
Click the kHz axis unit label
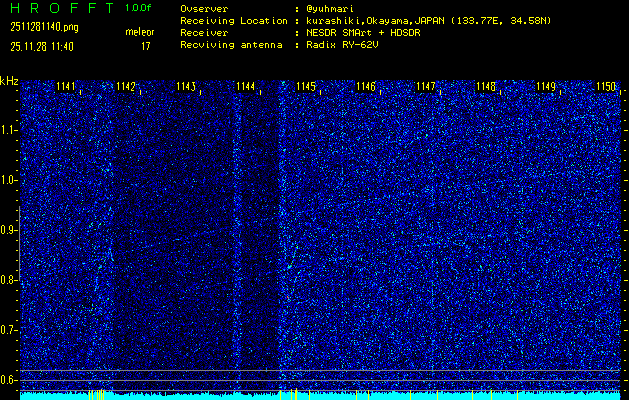click(9, 80)
